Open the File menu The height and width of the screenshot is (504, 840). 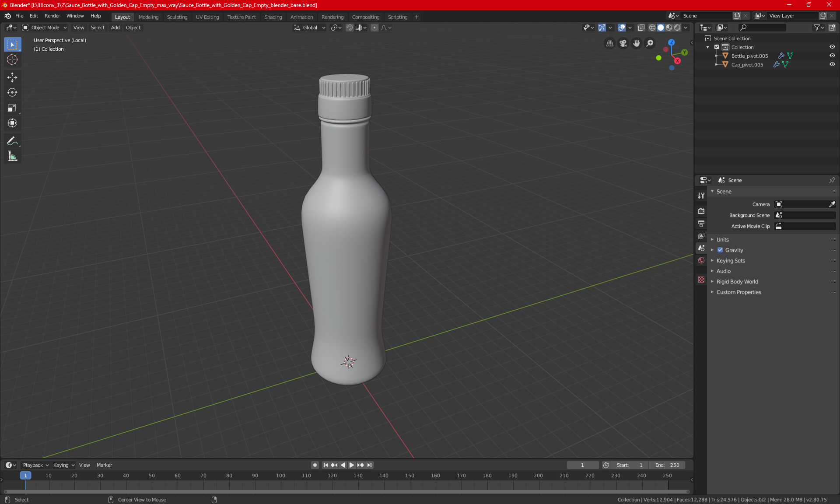click(x=19, y=16)
